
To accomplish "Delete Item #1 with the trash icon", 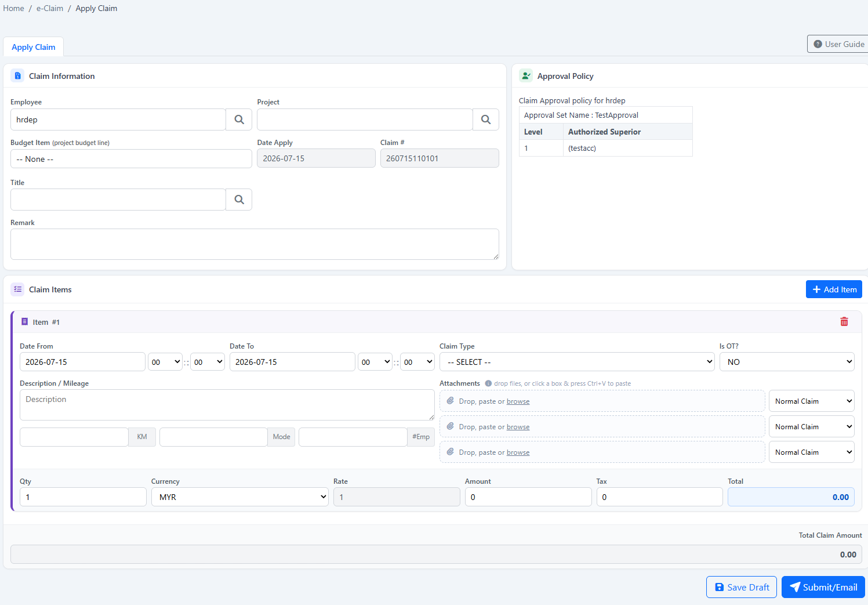I will (x=844, y=322).
